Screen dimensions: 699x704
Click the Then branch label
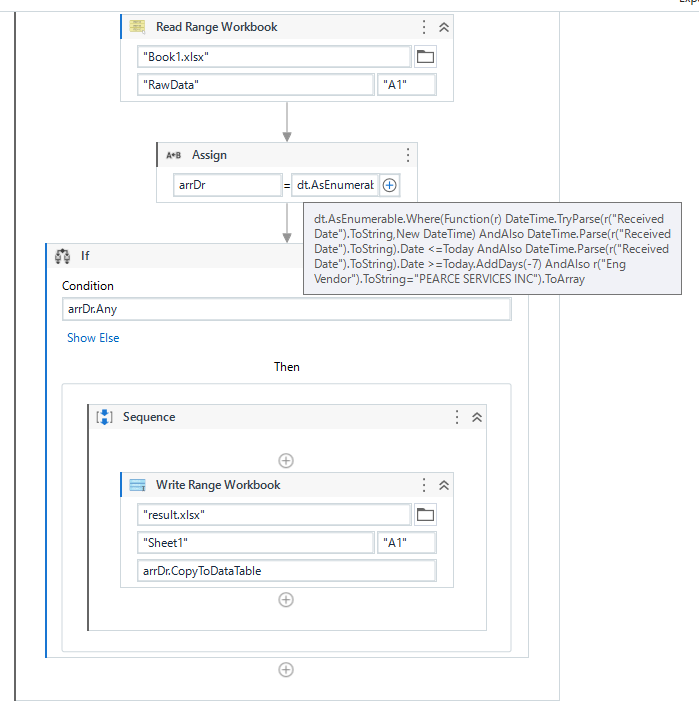tap(286, 367)
